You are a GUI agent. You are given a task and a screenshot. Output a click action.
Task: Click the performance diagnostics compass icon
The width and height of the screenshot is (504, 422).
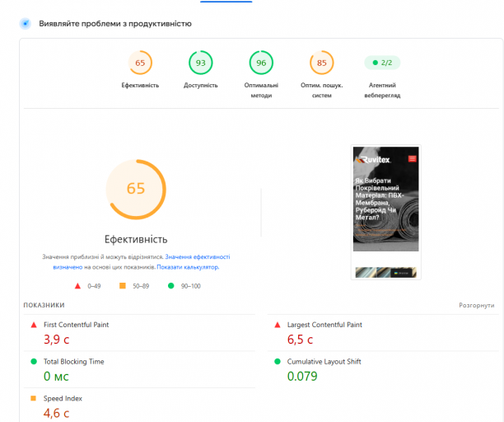[25, 23]
